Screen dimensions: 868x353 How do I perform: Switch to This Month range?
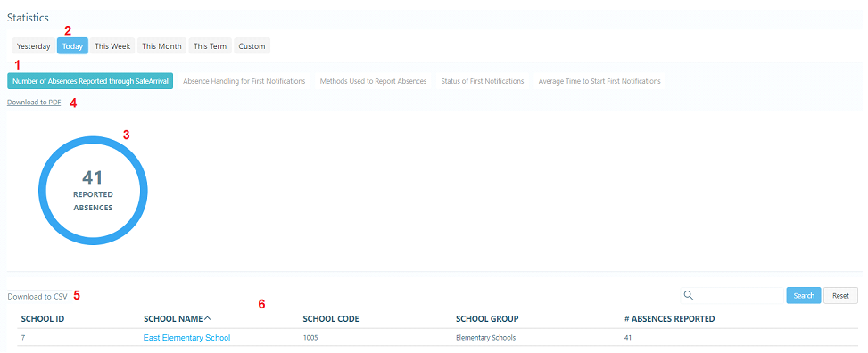pyautogui.click(x=161, y=46)
